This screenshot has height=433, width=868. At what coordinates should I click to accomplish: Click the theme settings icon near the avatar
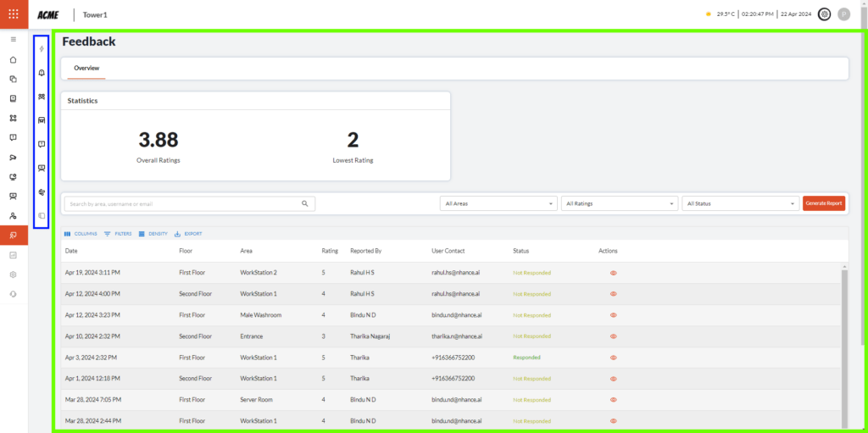click(x=824, y=14)
